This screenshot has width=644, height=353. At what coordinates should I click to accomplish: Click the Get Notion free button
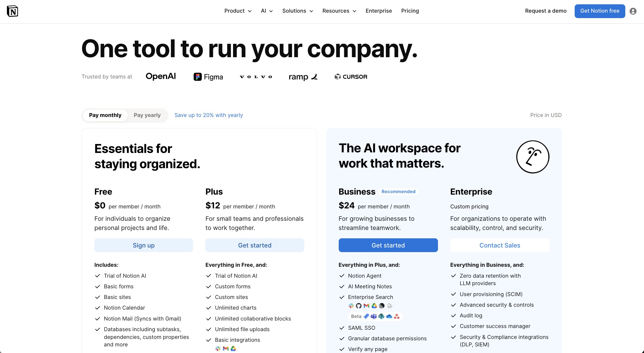click(600, 11)
